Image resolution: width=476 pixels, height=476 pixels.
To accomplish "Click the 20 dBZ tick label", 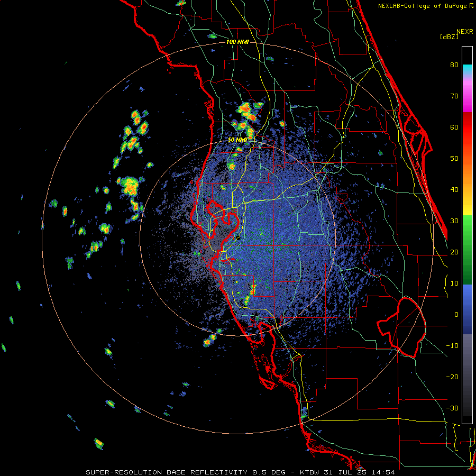I will (x=454, y=252).
